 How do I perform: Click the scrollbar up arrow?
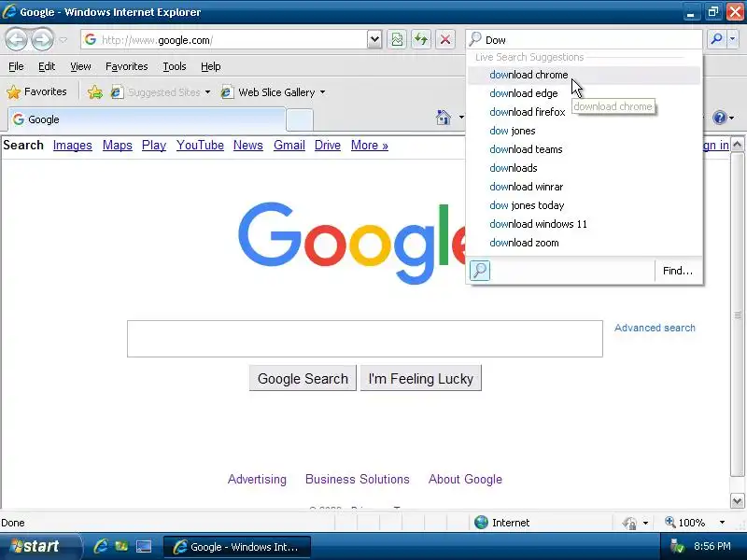click(x=737, y=144)
